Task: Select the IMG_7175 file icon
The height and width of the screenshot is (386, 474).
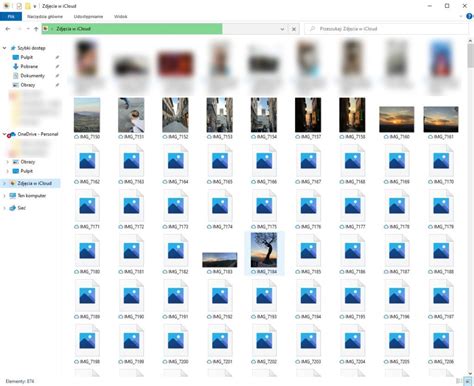Action: point(264,206)
